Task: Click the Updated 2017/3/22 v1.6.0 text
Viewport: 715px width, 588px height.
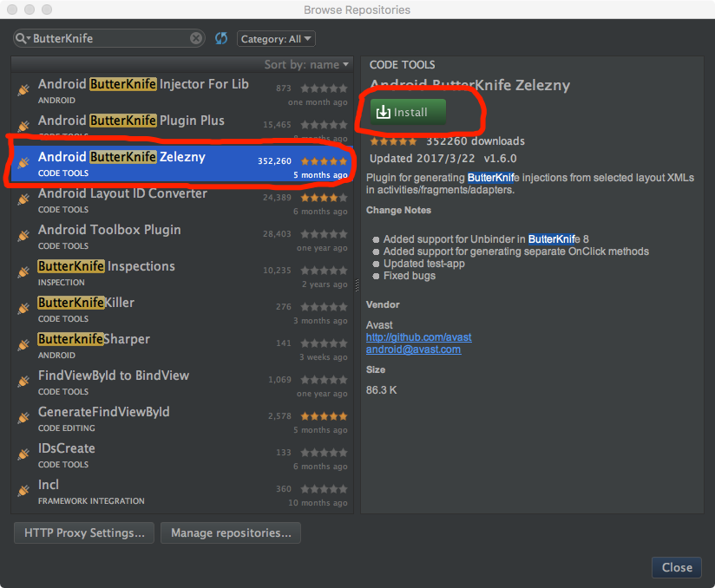Action: [x=443, y=159]
